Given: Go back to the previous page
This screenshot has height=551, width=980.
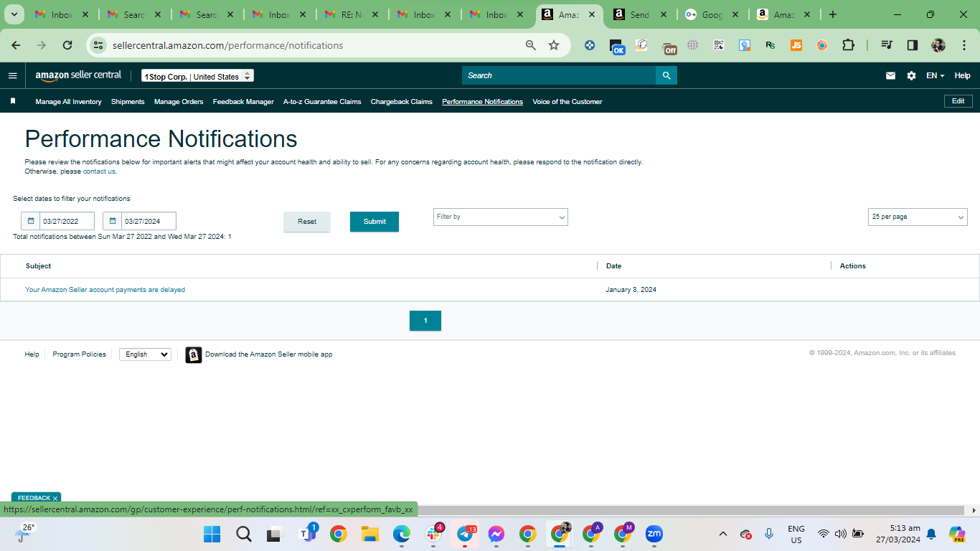Looking at the screenshot, I should pyautogui.click(x=16, y=45).
